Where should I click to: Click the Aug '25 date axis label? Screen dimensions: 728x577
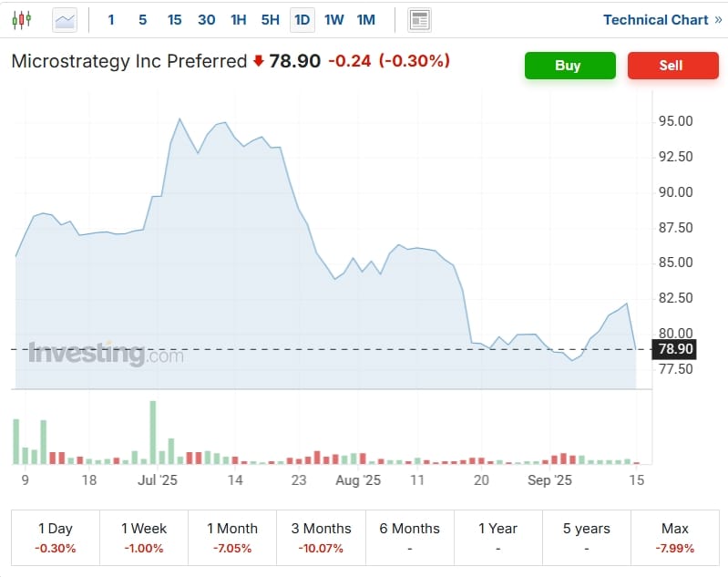358,479
